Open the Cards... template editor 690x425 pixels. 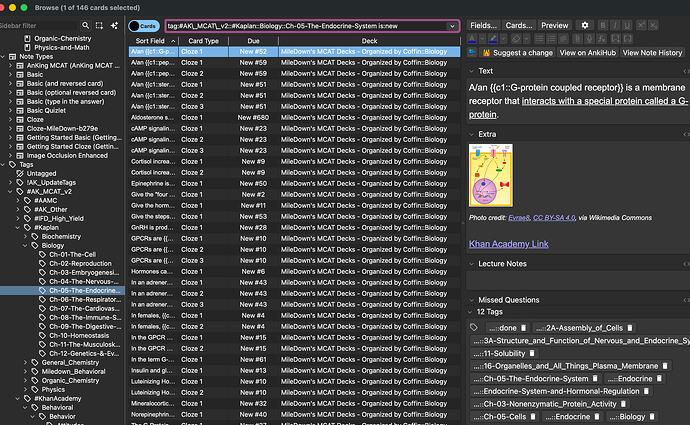pyautogui.click(x=519, y=25)
